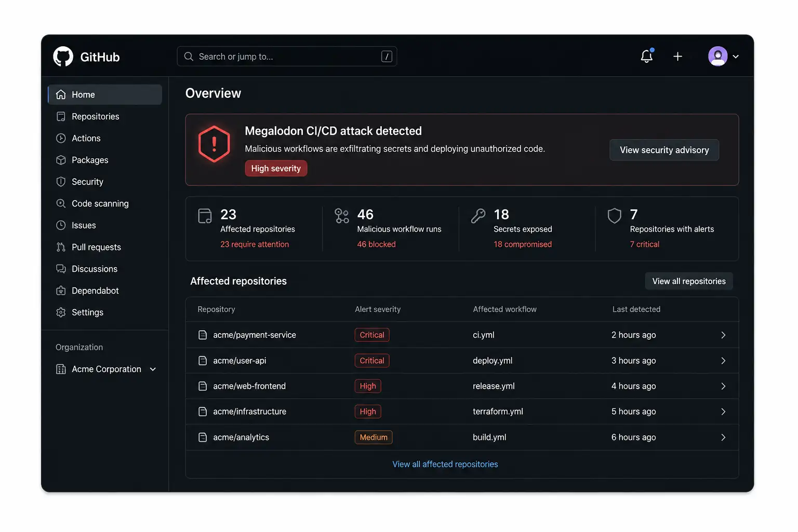Viewport: 798px width, 532px height.
Task: Click Critical badge for acme/user-api
Action: coord(372,361)
